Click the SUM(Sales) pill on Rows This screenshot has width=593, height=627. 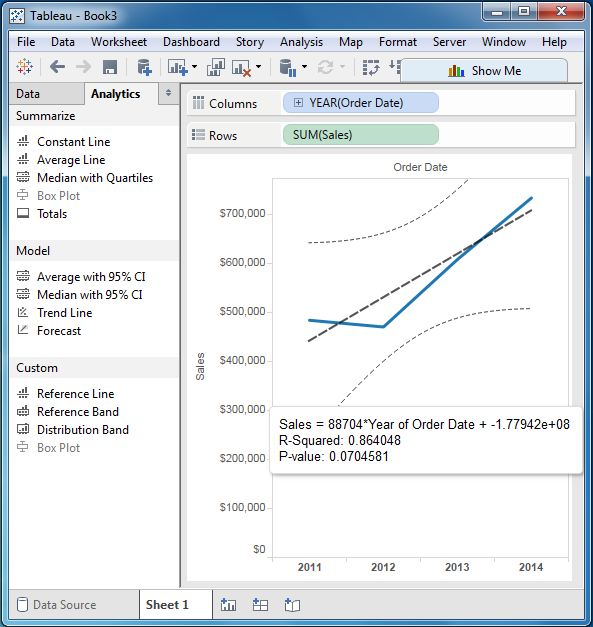361,135
